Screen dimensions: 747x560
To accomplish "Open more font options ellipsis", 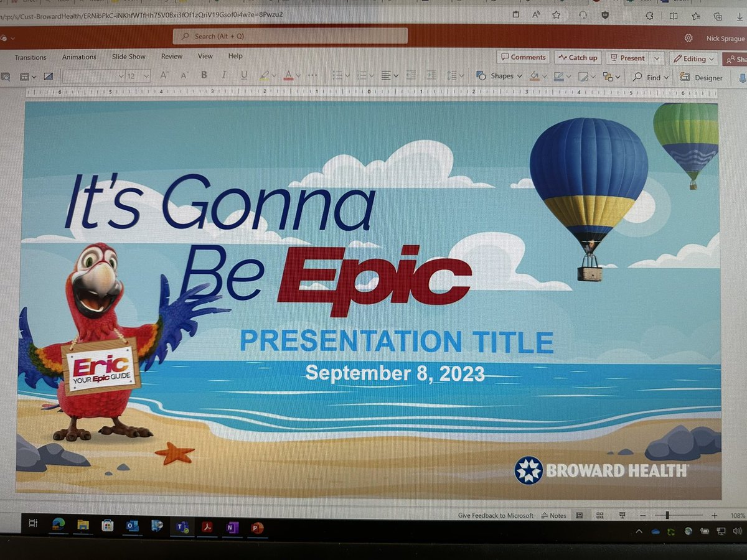I will [x=312, y=75].
